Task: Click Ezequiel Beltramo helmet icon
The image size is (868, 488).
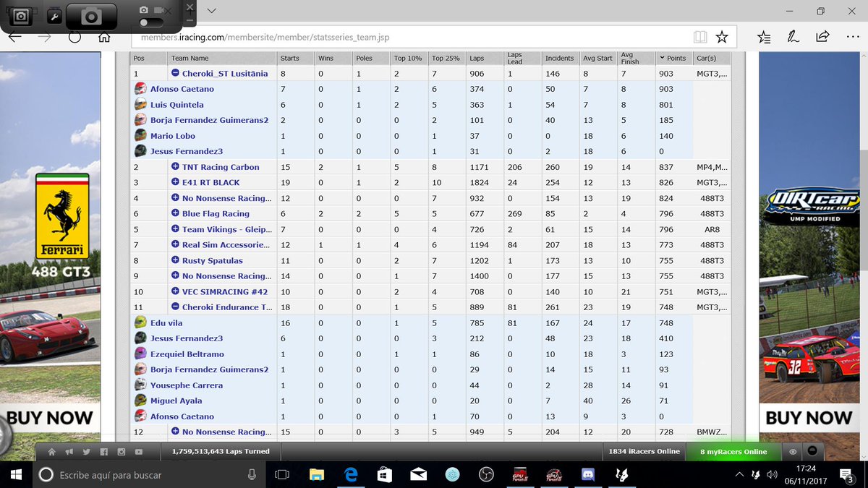Action: pos(141,354)
